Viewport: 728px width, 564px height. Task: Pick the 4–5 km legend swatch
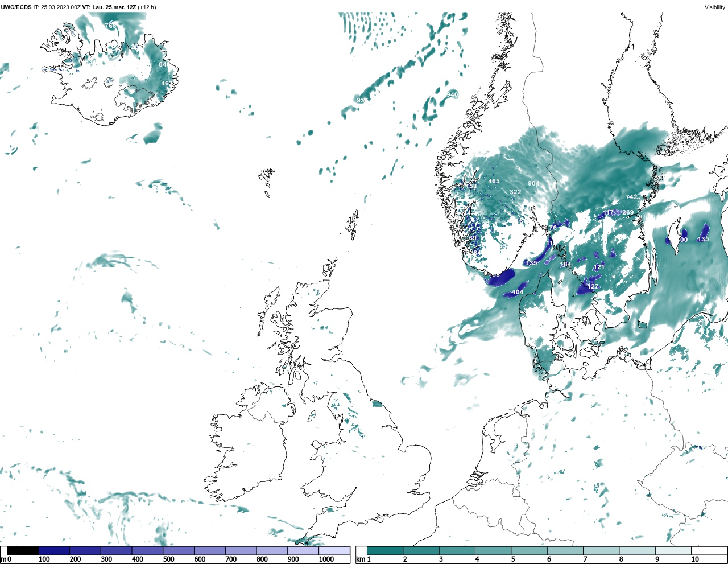click(493, 551)
